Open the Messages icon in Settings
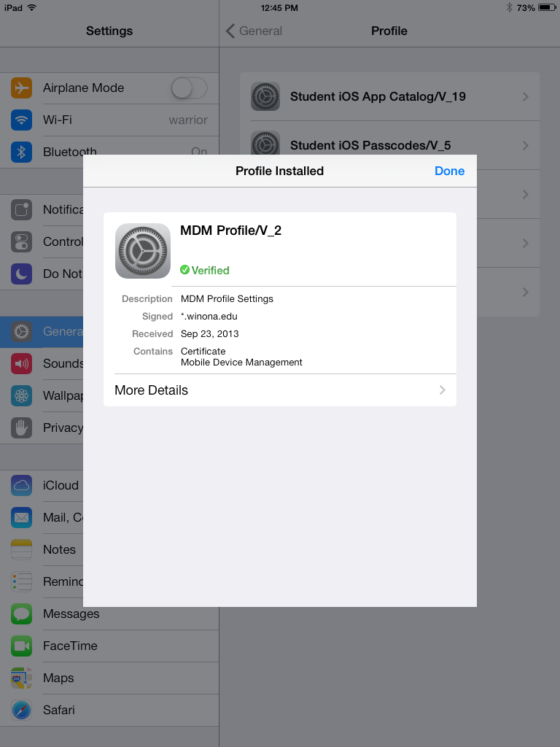This screenshot has height=747, width=560. point(22,614)
